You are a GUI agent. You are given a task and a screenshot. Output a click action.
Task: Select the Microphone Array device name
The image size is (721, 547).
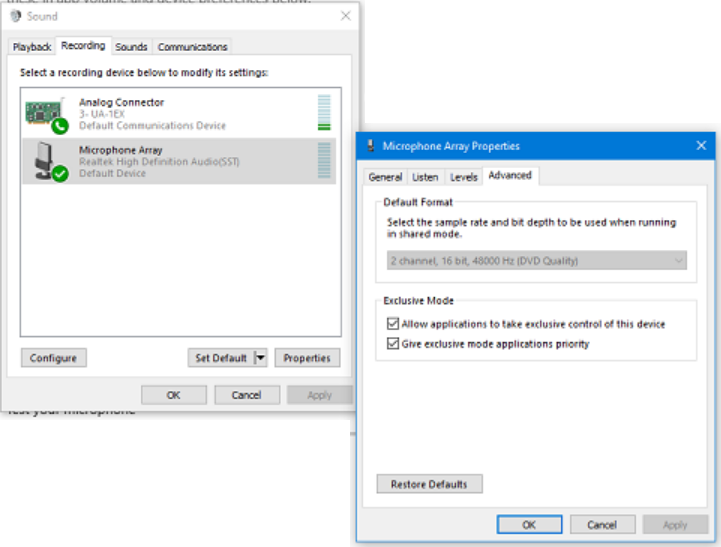[120, 150]
